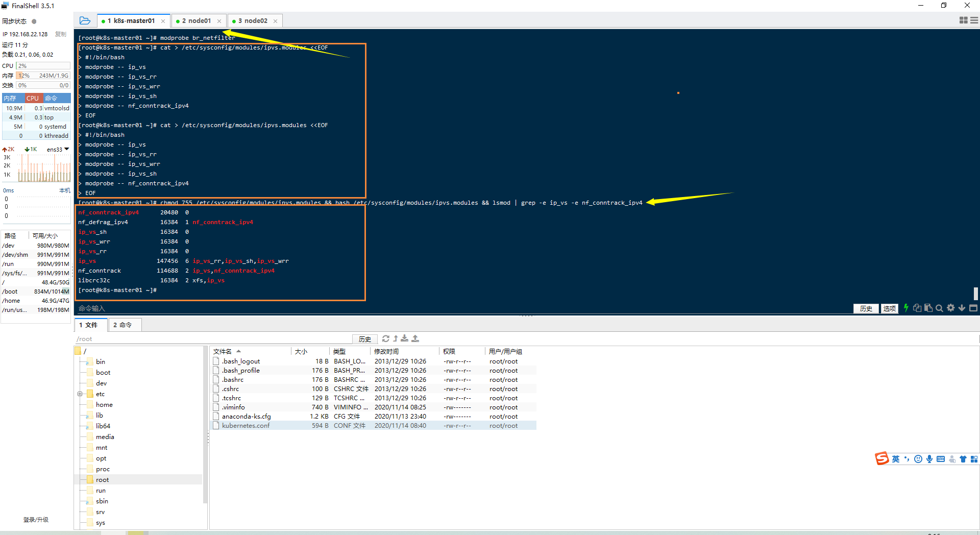
Task: Select the root folder in tree
Action: [x=102, y=479]
